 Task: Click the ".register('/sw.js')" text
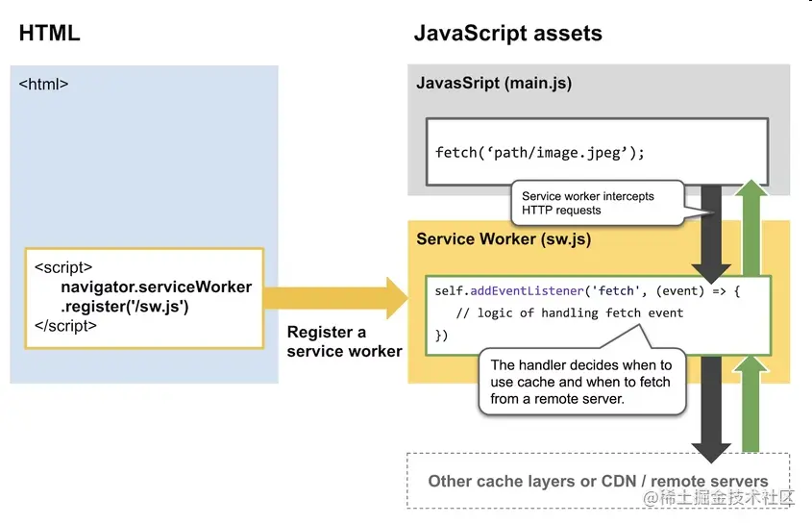click(124, 307)
